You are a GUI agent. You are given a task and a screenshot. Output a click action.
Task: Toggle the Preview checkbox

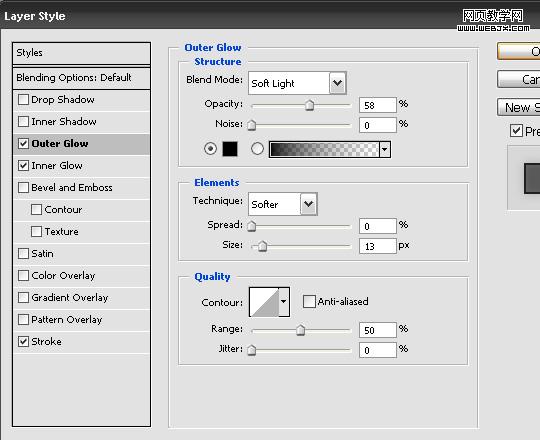click(516, 131)
